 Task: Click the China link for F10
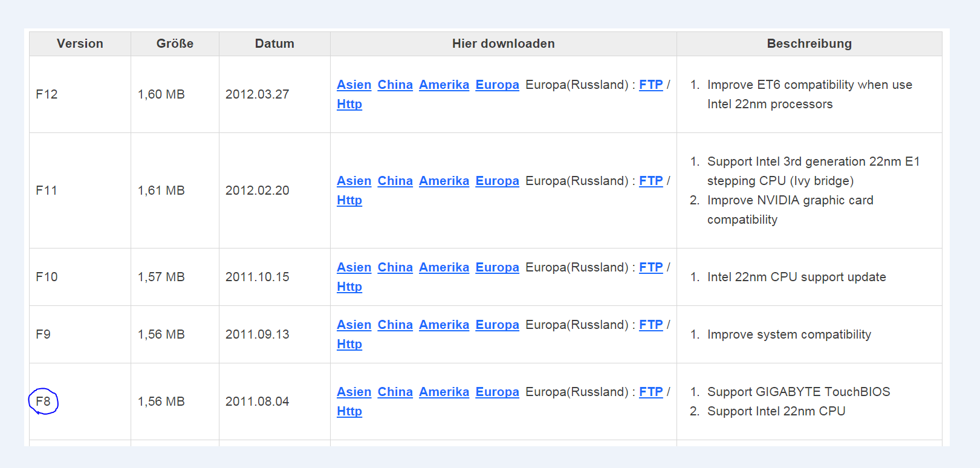pos(395,268)
